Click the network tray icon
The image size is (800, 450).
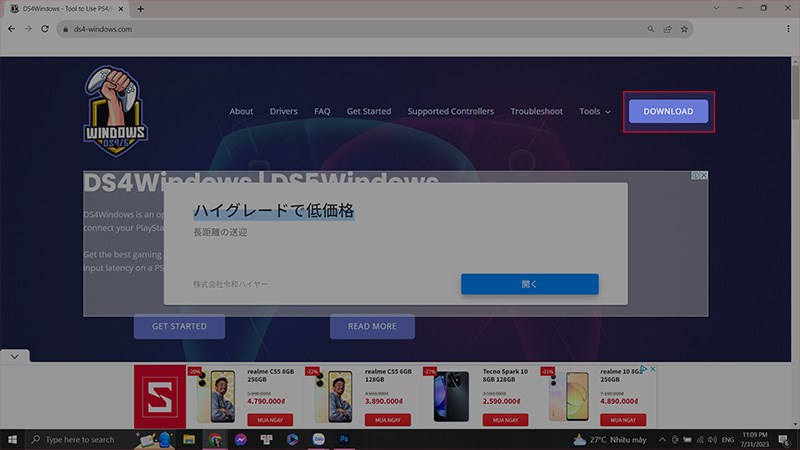click(x=700, y=439)
